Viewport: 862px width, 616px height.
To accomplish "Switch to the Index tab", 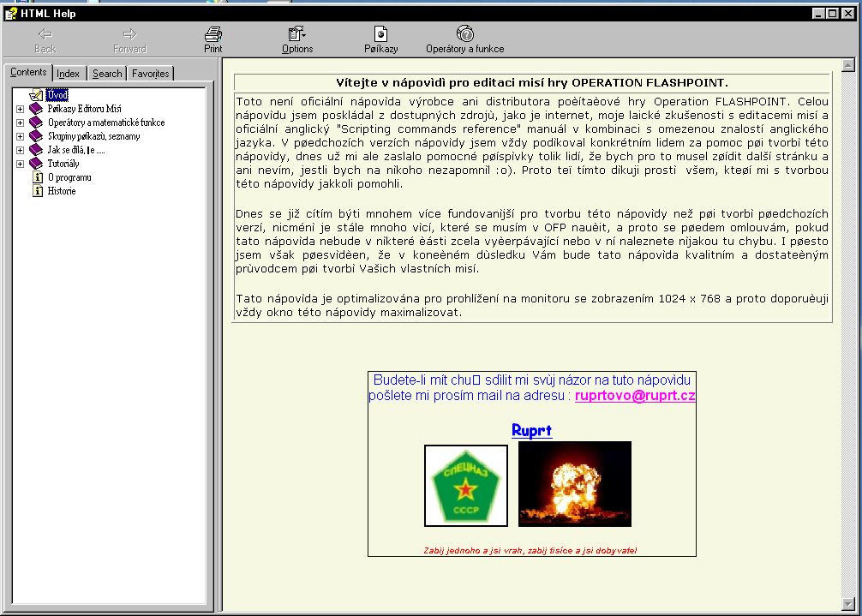I will pos(69,74).
